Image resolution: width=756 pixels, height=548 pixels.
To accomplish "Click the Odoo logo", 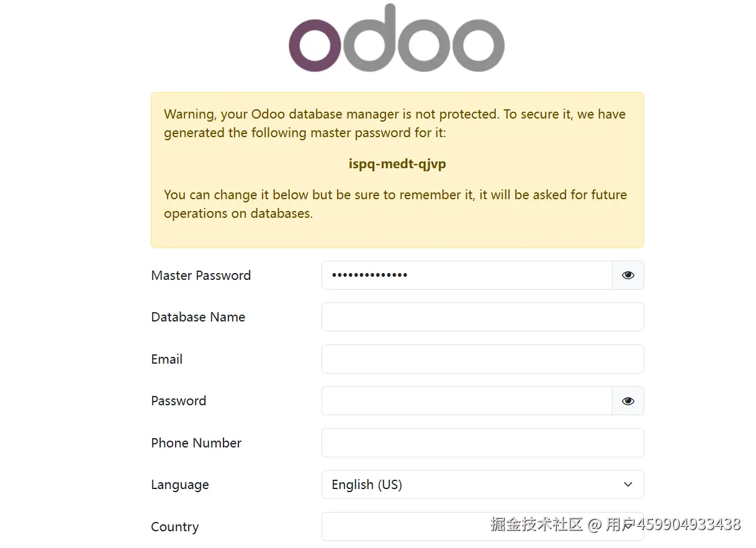I will click(396, 38).
